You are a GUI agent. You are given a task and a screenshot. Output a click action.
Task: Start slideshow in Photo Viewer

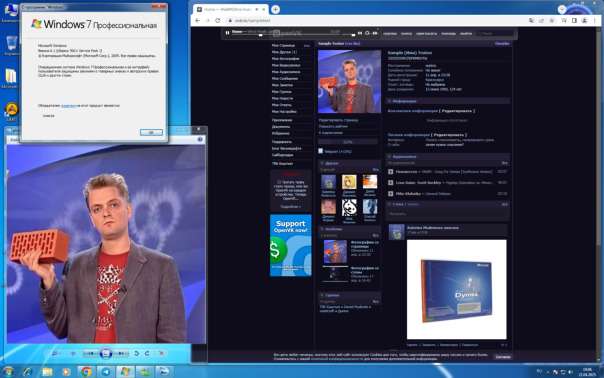point(106,353)
